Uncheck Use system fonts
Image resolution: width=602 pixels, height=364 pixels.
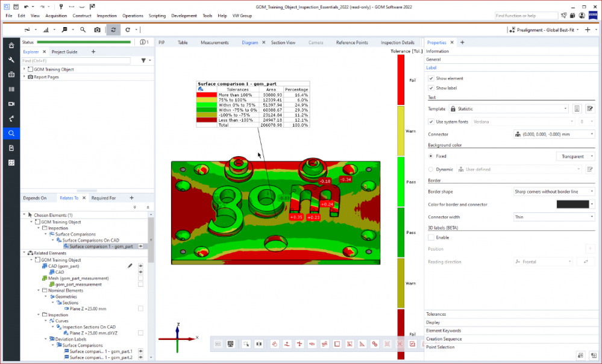(431, 122)
